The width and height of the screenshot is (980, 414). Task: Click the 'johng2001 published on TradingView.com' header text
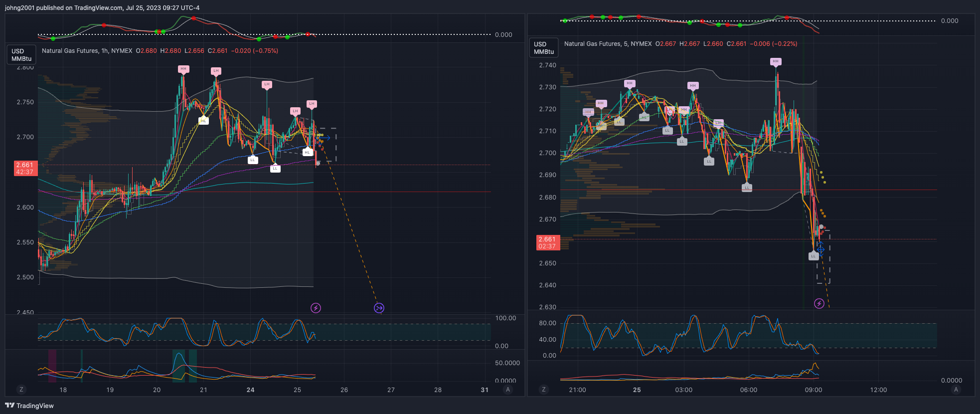click(64, 8)
